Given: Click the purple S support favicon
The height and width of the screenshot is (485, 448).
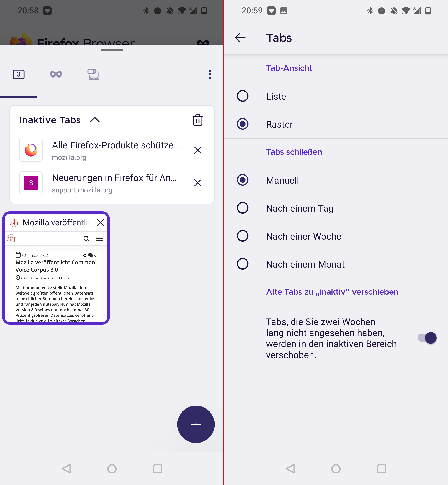Looking at the screenshot, I should click(x=31, y=183).
